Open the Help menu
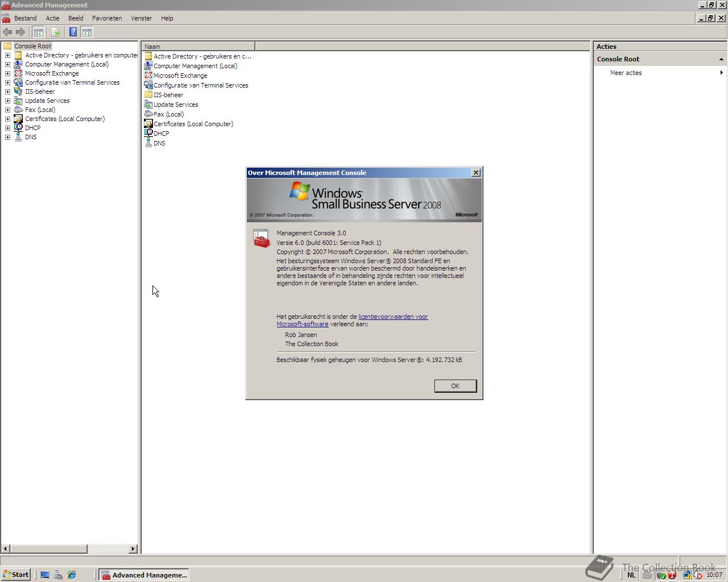This screenshot has width=728, height=582. coord(167,18)
